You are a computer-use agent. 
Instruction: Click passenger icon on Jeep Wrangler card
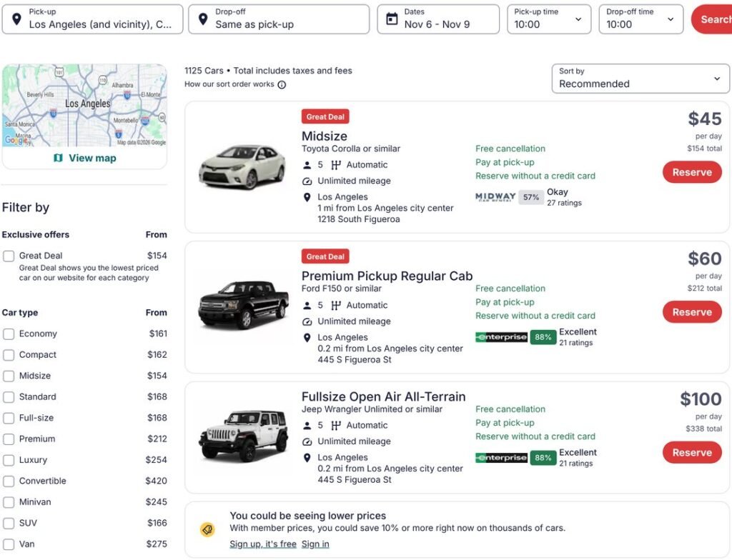pos(307,426)
